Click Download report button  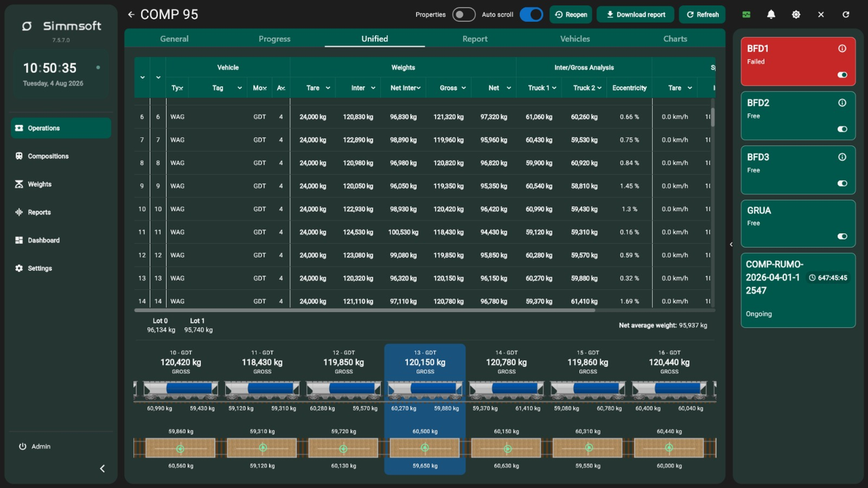tap(635, 14)
